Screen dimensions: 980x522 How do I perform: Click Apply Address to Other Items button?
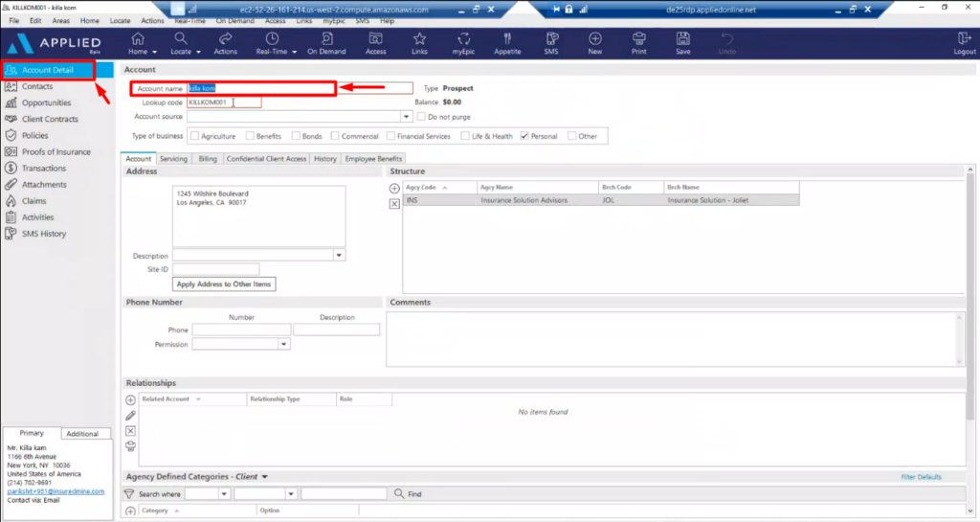[224, 284]
